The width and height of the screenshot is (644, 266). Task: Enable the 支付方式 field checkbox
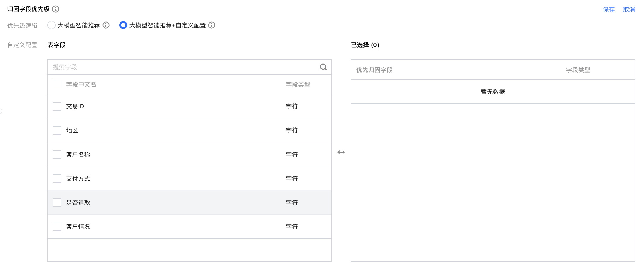point(57,178)
